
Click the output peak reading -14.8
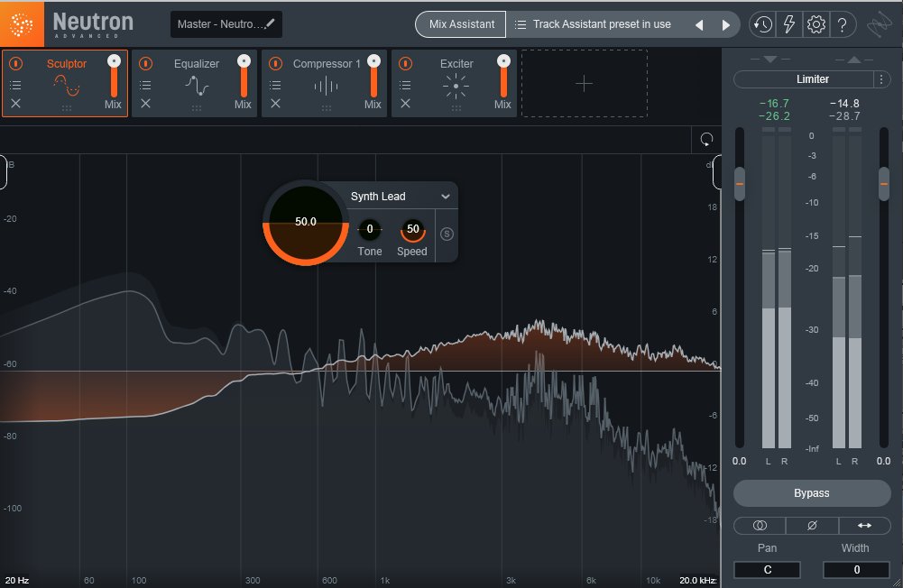point(844,103)
